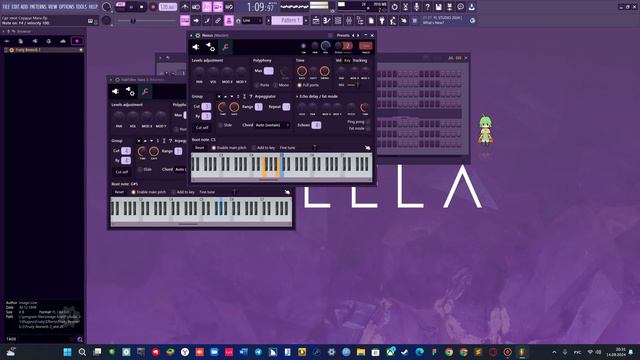
Task: Open the VIEW menu
Action: pyautogui.click(x=53, y=7)
